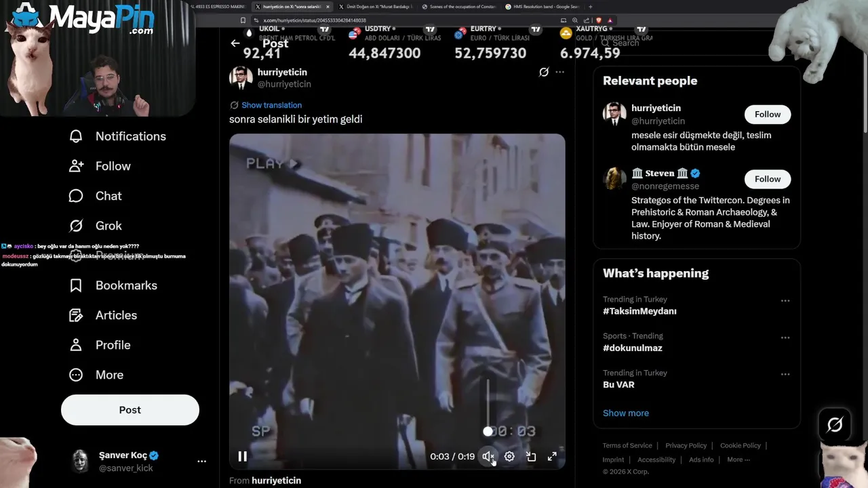Switch to the ESPRESSO MAKINE browser tab
The image size is (868, 488).
218,7
